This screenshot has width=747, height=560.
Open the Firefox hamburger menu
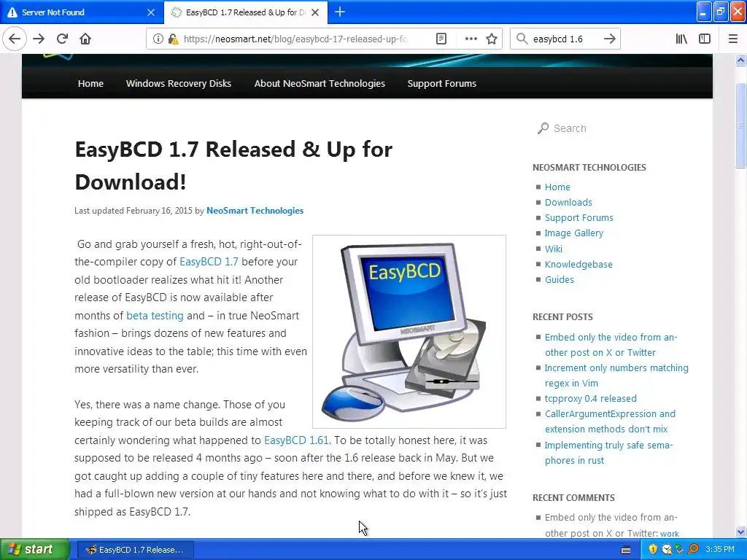[733, 39]
